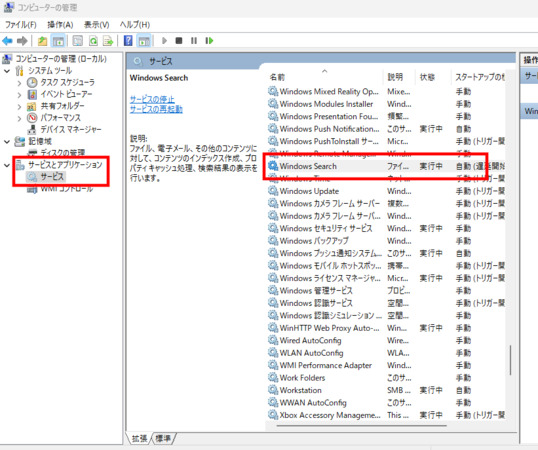
Task: Select the WWAN AutoConfig service
Action: (386, 403)
